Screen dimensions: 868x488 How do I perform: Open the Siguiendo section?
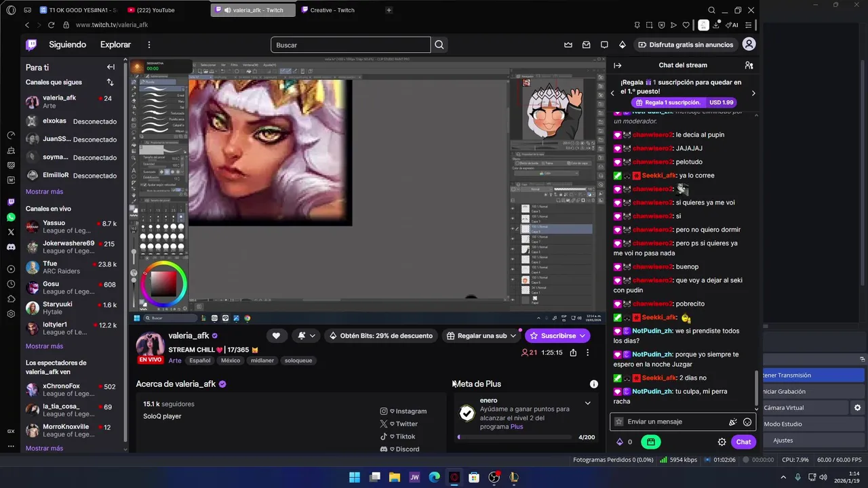pyautogui.click(x=67, y=45)
